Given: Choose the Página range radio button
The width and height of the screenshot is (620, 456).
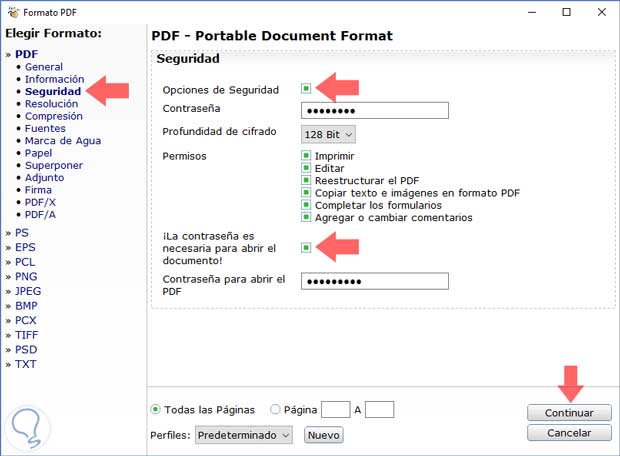Looking at the screenshot, I should click(x=276, y=409).
